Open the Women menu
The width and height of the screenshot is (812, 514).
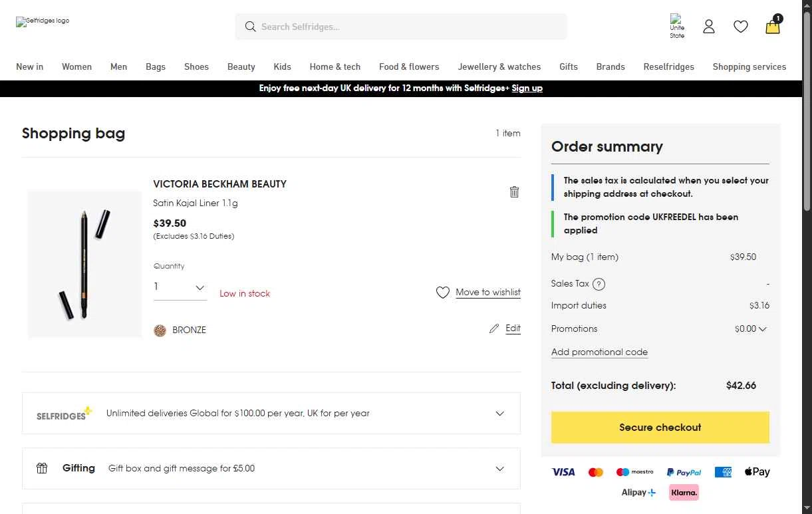click(x=76, y=66)
